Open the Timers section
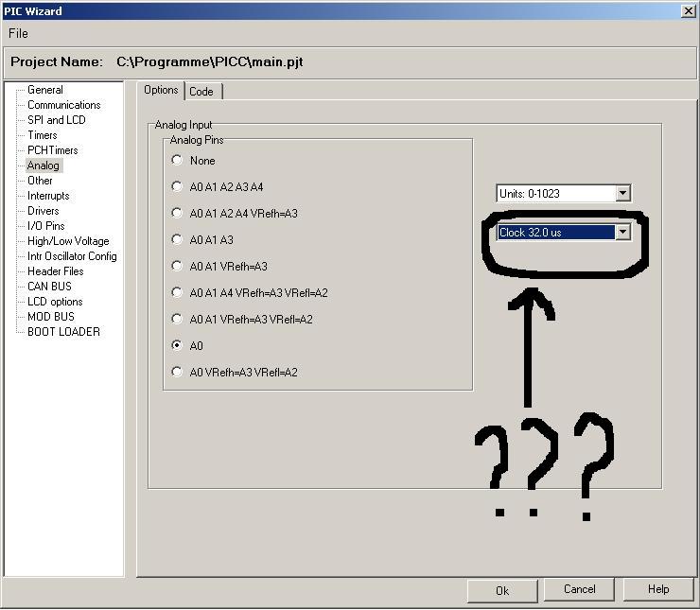 pyautogui.click(x=43, y=135)
